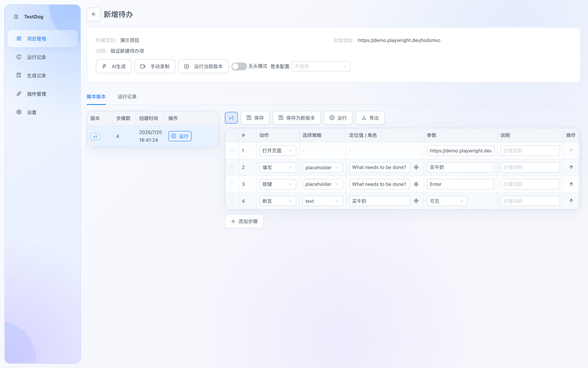The width and height of the screenshot is (588, 368).
Task: Open 生成记录 in the sidebar
Action: pyautogui.click(x=42, y=75)
